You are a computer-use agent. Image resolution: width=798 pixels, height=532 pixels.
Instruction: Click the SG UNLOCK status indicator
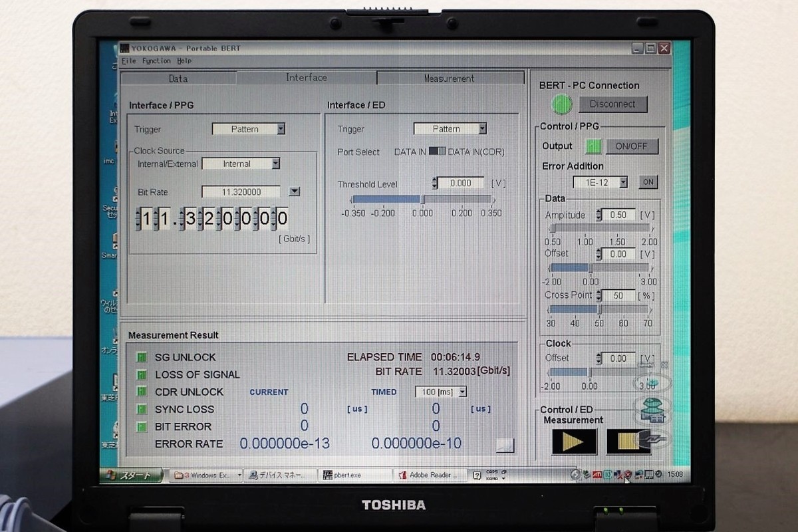(142, 357)
